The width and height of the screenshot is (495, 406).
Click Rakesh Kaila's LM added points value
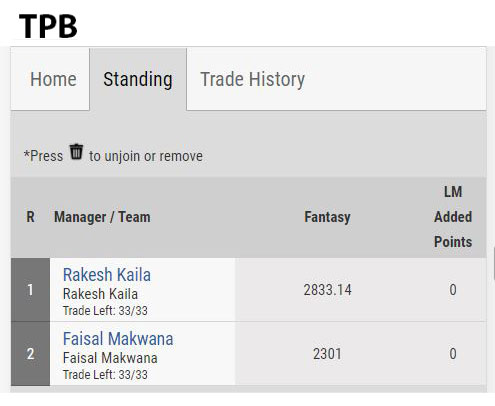[453, 290]
